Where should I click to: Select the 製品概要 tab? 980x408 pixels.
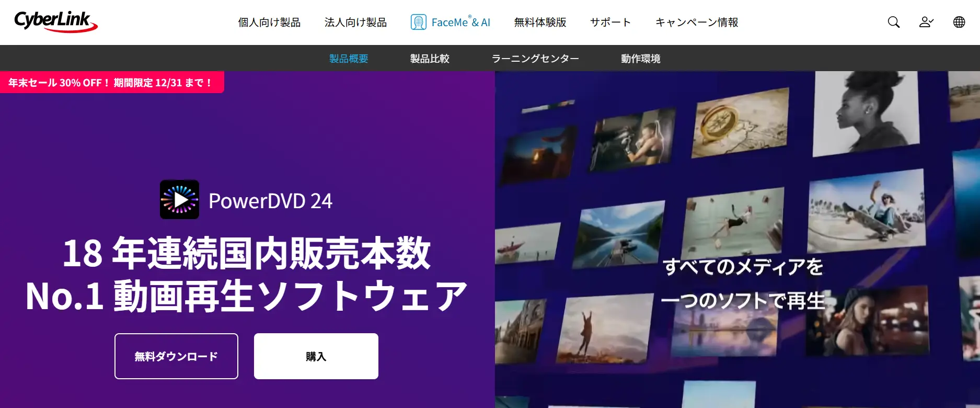tap(349, 59)
